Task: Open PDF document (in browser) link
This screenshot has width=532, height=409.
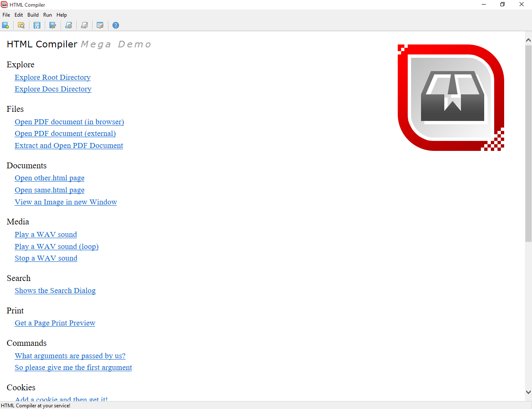Action: pos(69,122)
